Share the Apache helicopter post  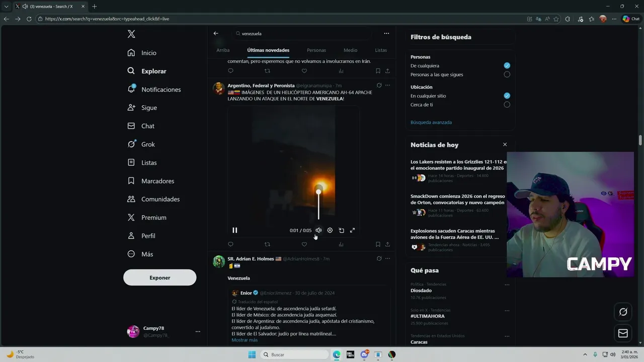(387, 244)
